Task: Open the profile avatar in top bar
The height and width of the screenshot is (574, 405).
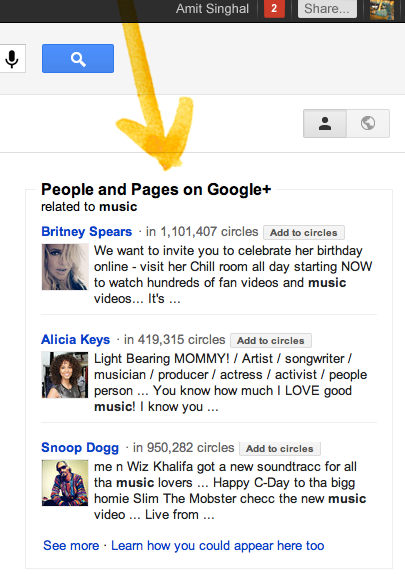Action: click(x=382, y=9)
